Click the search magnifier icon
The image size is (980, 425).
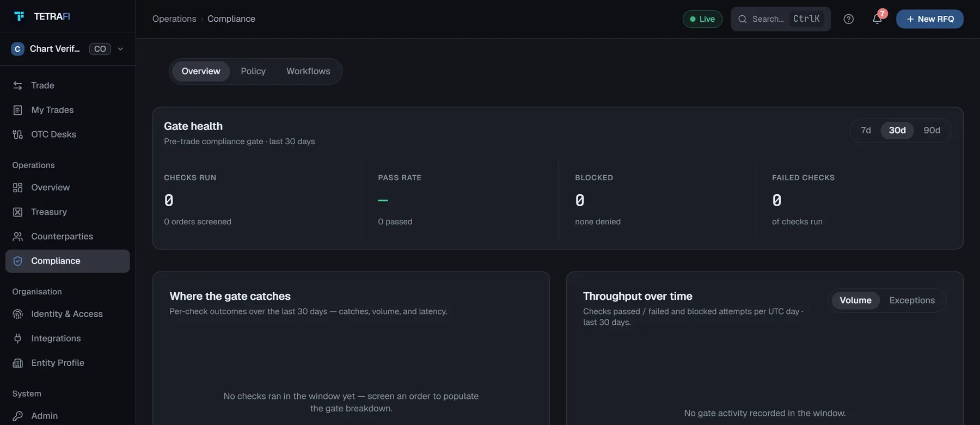click(x=742, y=19)
